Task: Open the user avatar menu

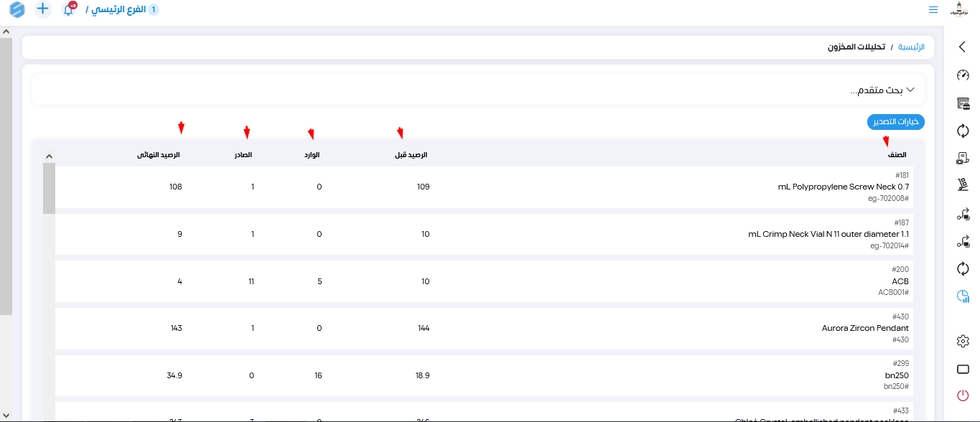Action: [958, 9]
